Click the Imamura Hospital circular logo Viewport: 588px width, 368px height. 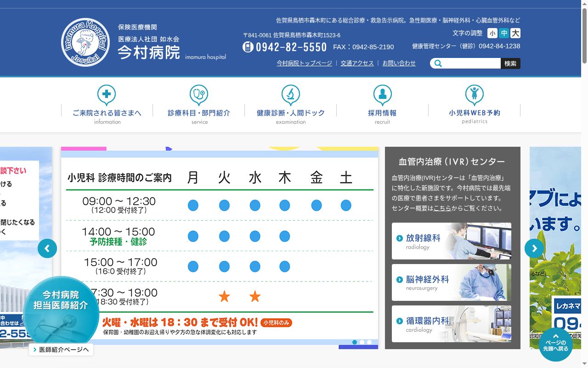85,42
